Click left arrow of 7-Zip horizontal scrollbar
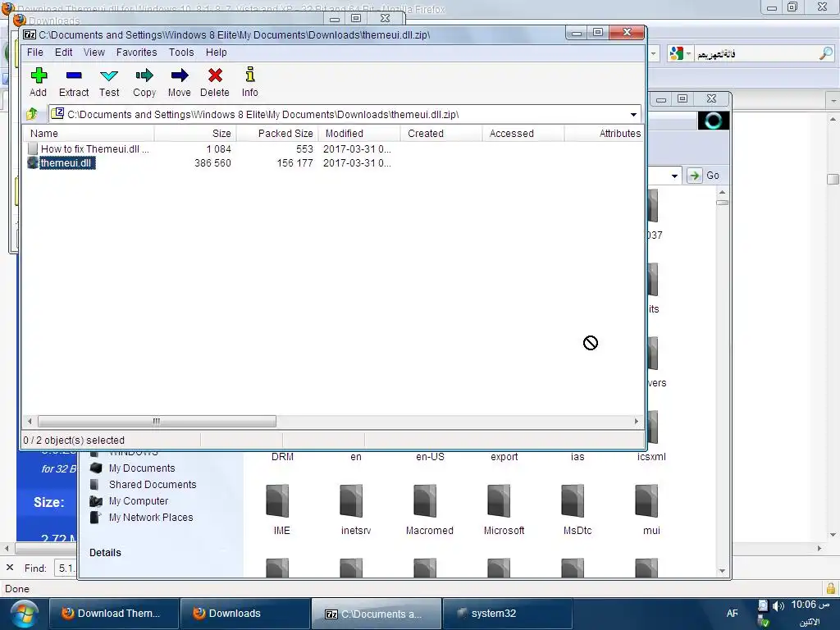 pyautogui.click(x=30, y=421)
